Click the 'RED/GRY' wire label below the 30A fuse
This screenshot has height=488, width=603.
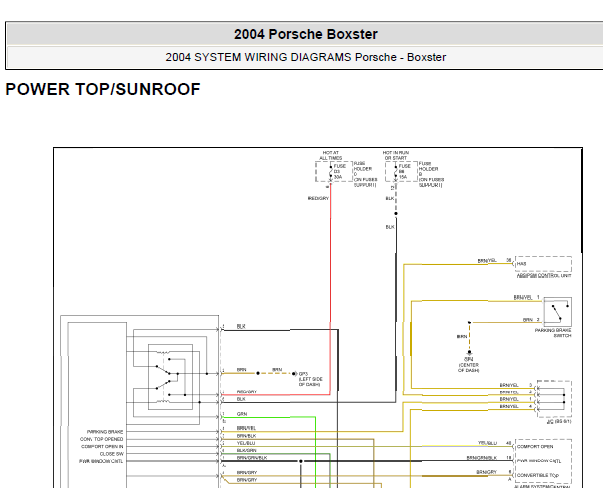[318, 198]
